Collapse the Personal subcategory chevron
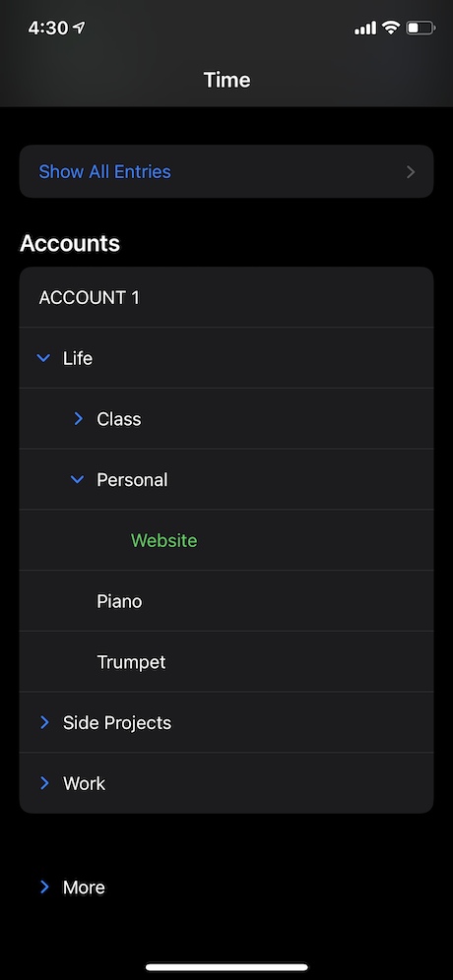This screenshot has height=980, width=453. tap(77, 480)
